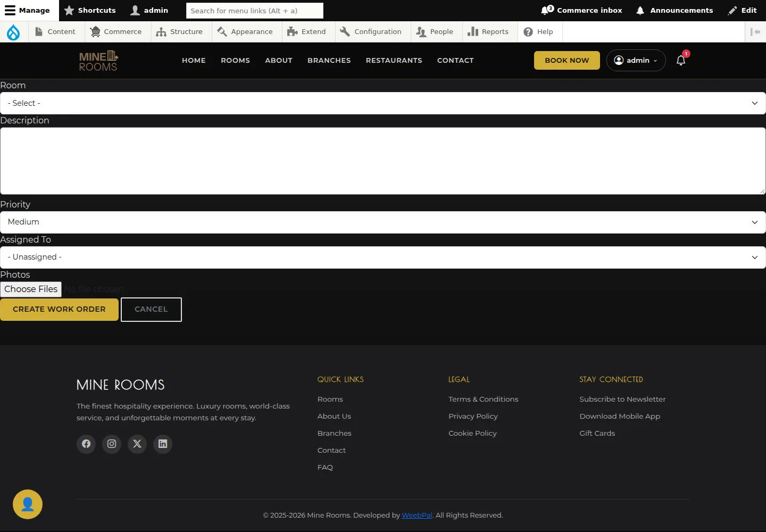Go to the RESTAURANTS navigation item
This screenshot has height=532, width=766.
point(394,60)
